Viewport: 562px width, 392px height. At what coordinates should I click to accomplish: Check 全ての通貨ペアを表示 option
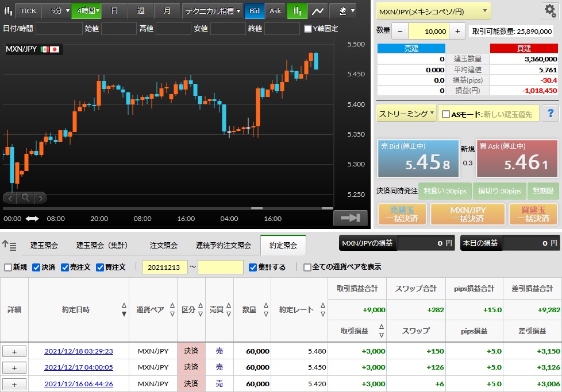click(x=307, y=267)
